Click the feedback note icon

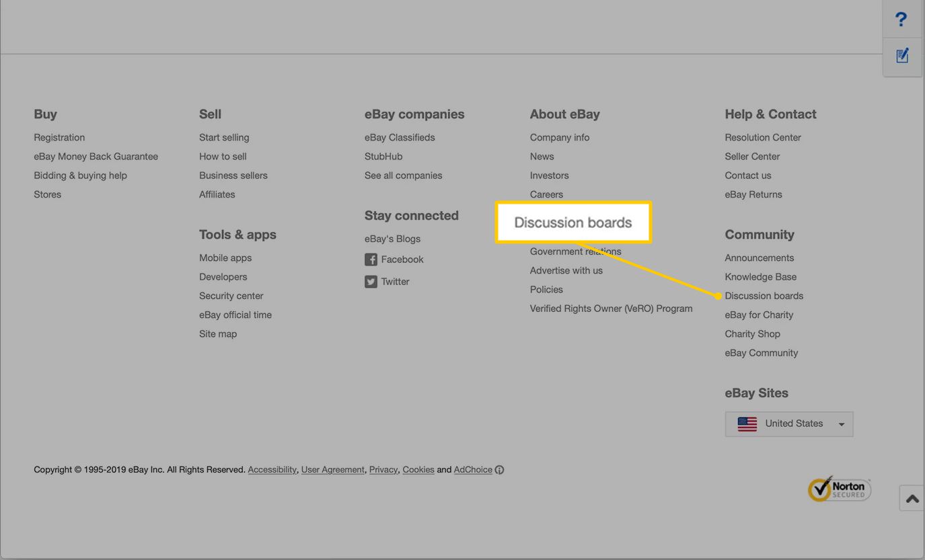tap(902, 56)
